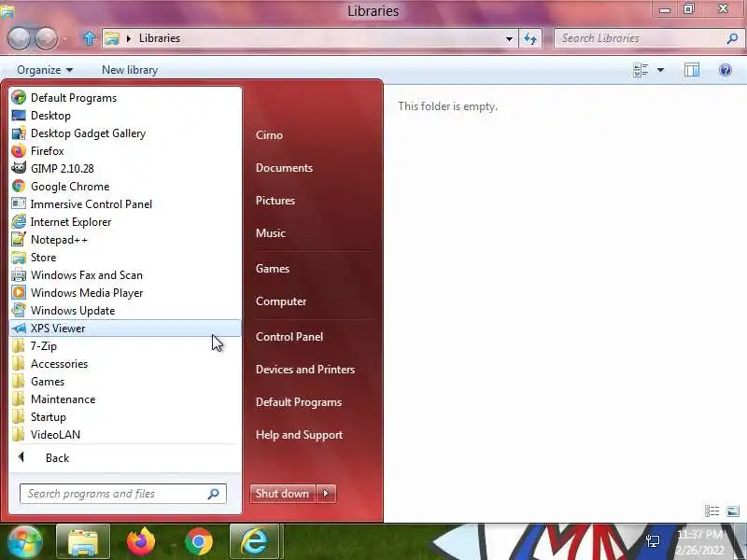
Task: Expand the Games program folder
Action: point(125,382)
